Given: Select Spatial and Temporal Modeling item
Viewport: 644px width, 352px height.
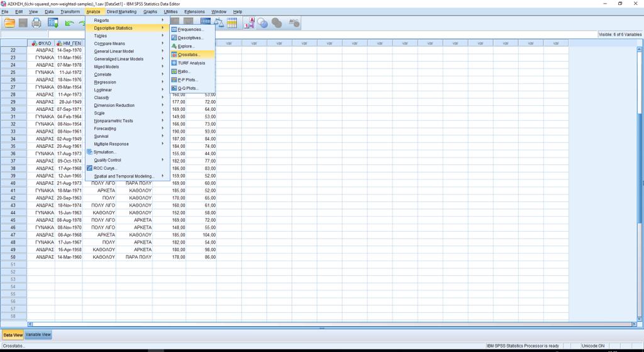Looking at the screenshot, I should [127, 176].
